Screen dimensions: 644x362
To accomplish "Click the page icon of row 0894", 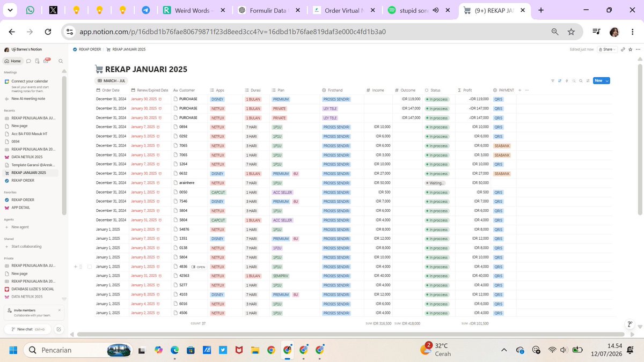I will tap(175, 127).
